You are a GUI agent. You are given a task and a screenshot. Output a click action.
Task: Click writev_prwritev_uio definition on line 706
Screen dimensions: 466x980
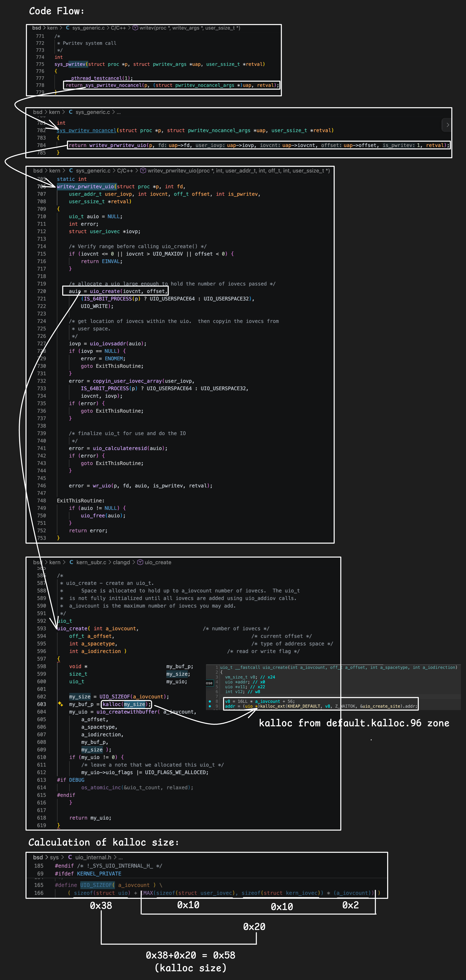tap(85, 186)
